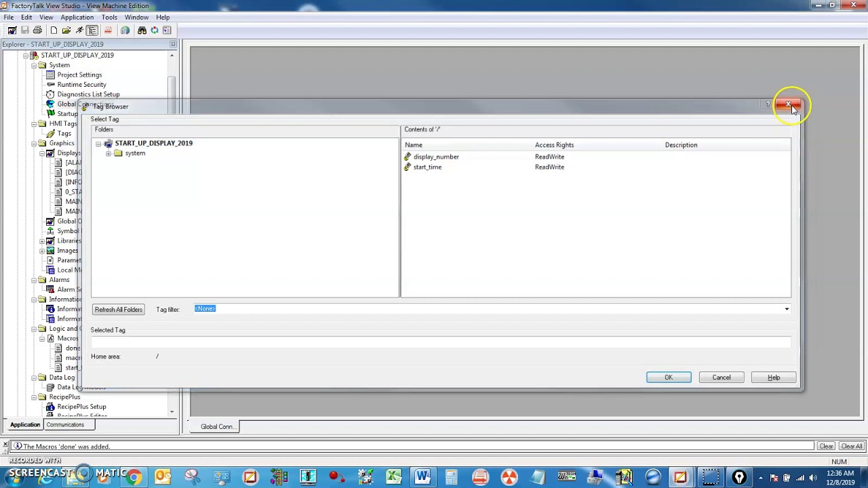Collapse the HMI Tags folder
The image size is (868, 488).
34,124
